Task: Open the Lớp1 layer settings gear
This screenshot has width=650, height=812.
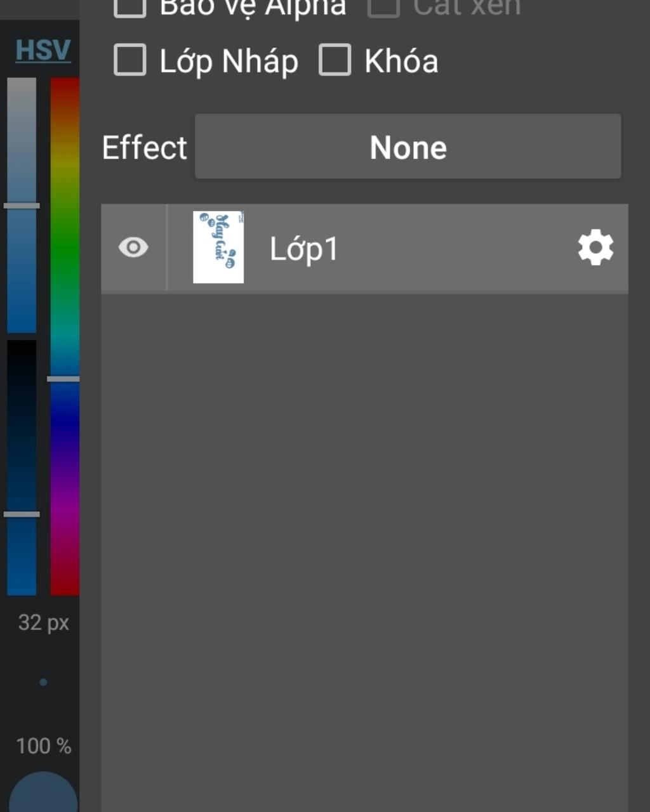Action: (x=595, y=248)
